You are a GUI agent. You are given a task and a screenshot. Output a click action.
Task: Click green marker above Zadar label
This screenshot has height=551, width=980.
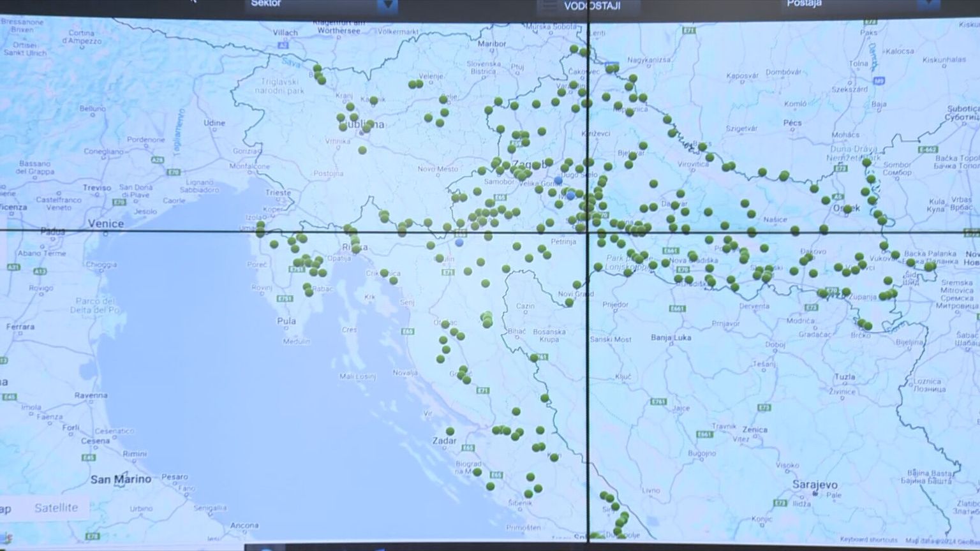[x=450, y=431]
